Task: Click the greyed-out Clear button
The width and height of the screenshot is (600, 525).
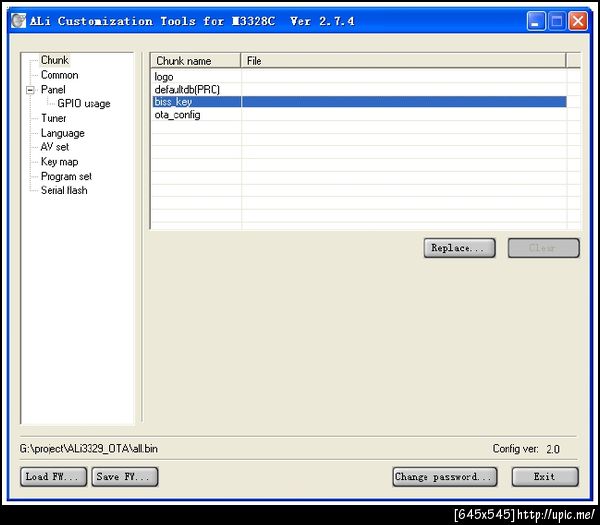Action: pyautogui.click(x=543, y=248)
